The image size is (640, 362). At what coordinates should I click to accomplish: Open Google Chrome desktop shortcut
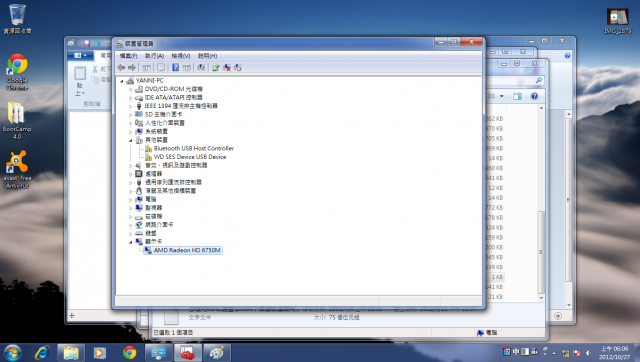click(x=17, y=72)
